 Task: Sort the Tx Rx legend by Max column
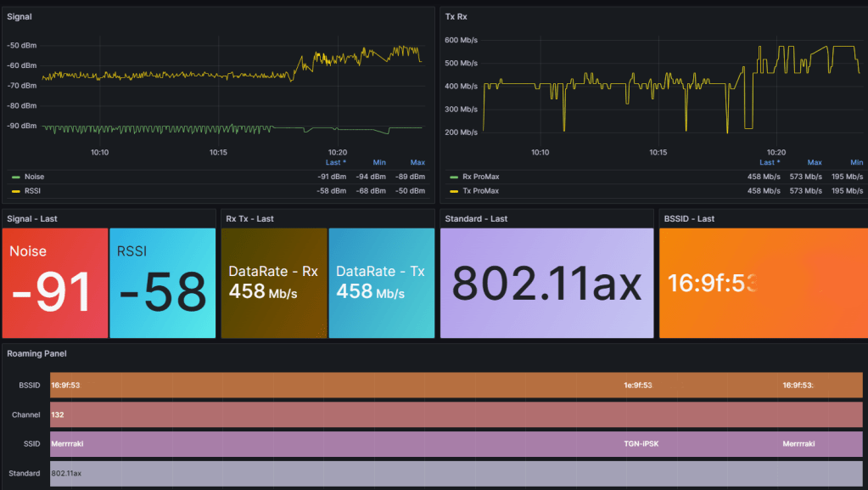coord(815,162)
